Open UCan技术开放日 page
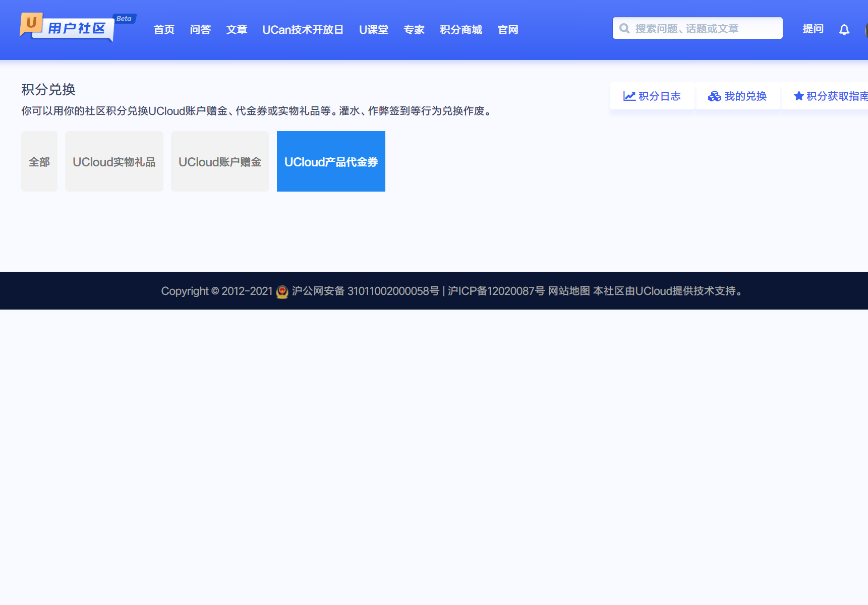Screen dimensions: 868x605 [303, 30]
